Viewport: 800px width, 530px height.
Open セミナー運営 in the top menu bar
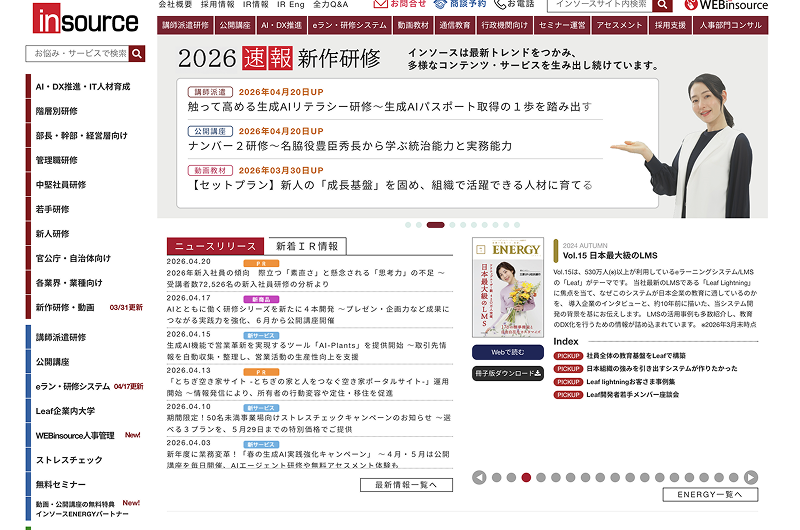tap(562, 26)
